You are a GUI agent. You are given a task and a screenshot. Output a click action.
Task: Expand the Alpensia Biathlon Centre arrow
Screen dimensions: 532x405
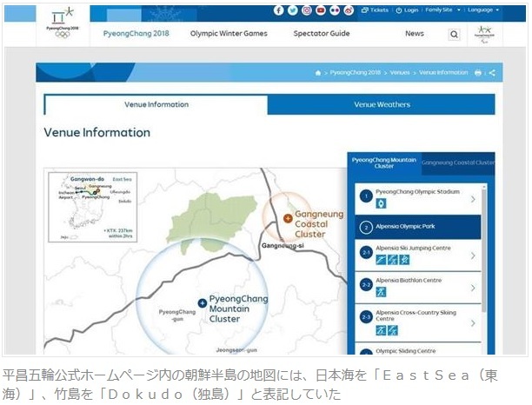473,287
